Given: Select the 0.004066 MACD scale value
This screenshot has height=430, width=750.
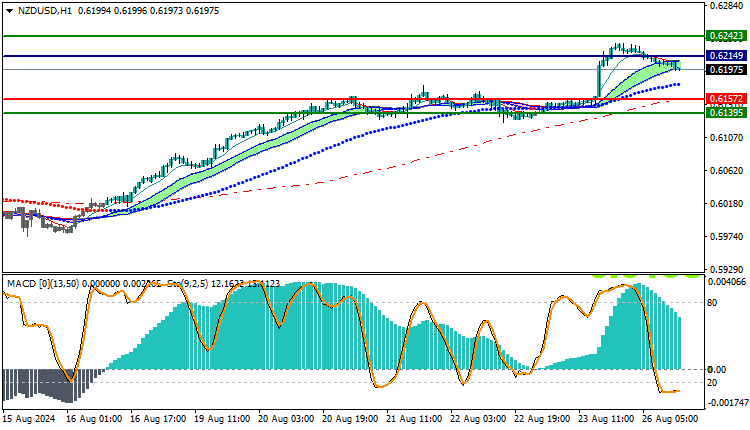Looking at the screenshot, I should tap(727, 282).
